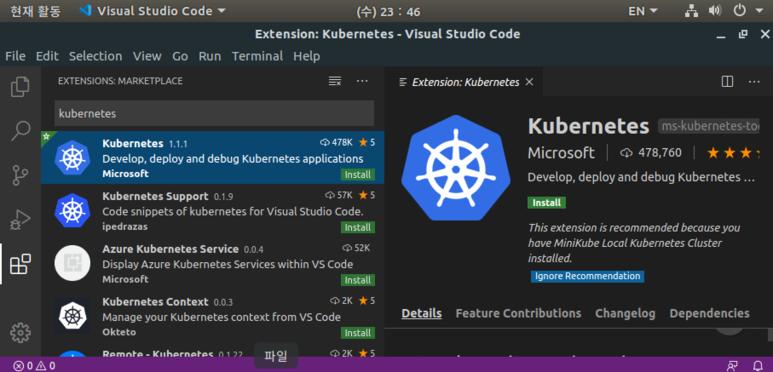Click Install in extension details page
The height and width of the screenshot is (372, 773).
547,203
